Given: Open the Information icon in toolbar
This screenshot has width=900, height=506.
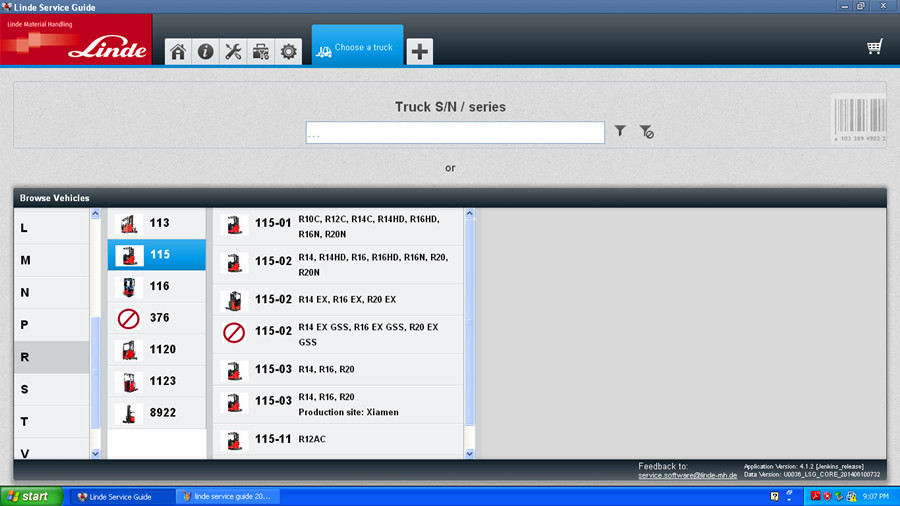Looking at the screenshot, I should tap(205, 52).
